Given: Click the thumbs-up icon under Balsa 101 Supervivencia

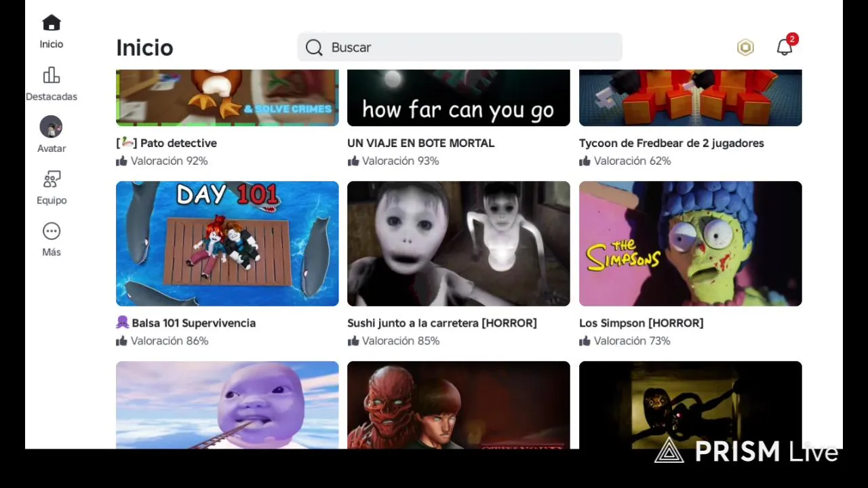Looking at the screenshot, I should [x=122, y=341].
